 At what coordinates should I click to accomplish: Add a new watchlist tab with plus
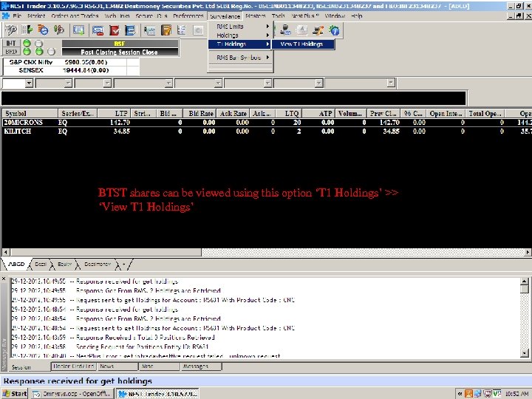tap(124, 264)
